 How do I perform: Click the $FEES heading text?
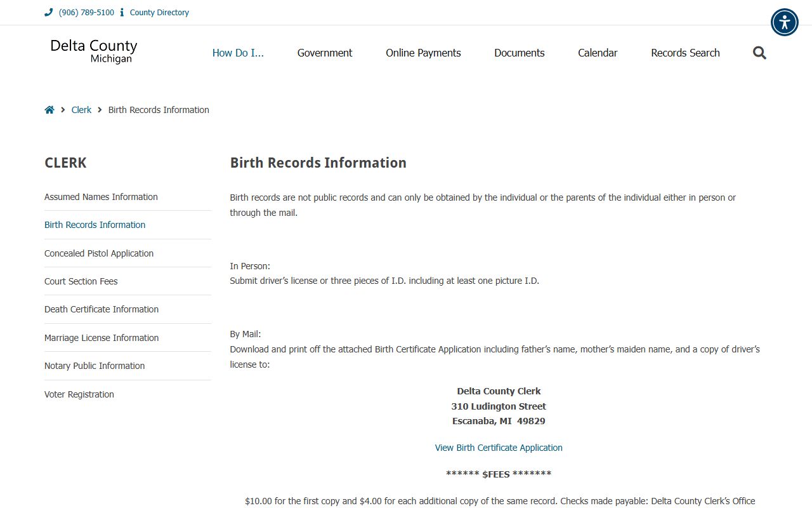(499, 474)
